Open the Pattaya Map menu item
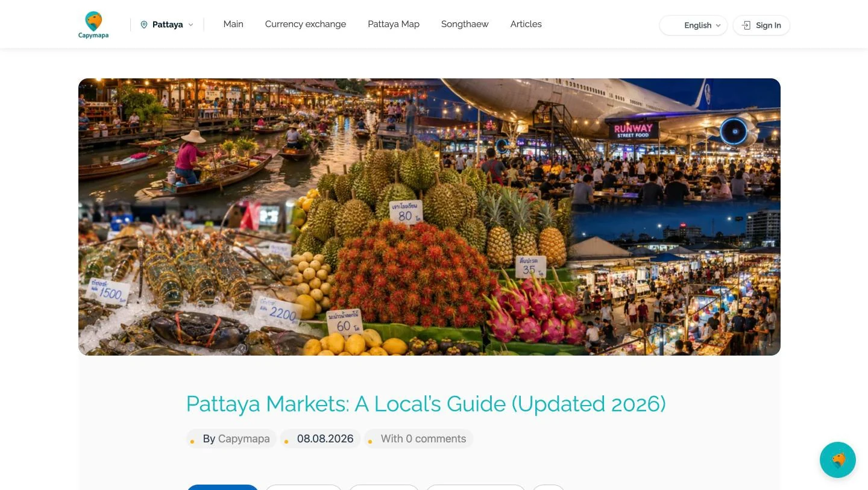868x490 pixels. pyautogui.click(x=394, y=24)
